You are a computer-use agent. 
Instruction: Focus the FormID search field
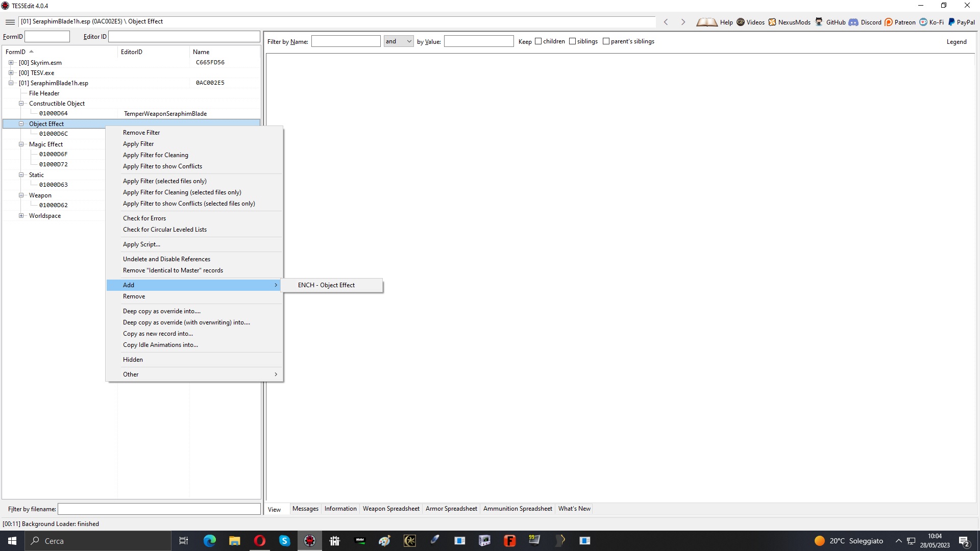(x=47, y=37)
